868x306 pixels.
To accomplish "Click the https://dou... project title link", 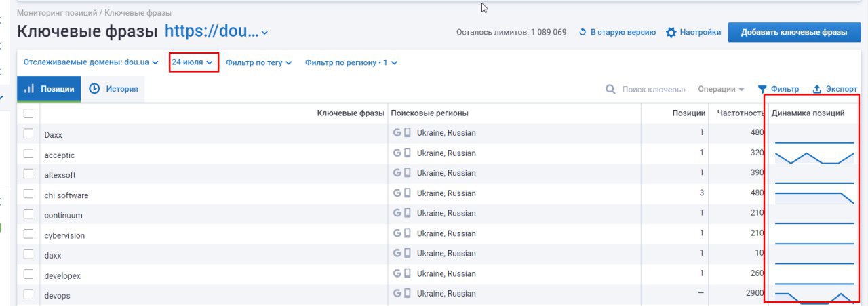I will tap(212, 31).
